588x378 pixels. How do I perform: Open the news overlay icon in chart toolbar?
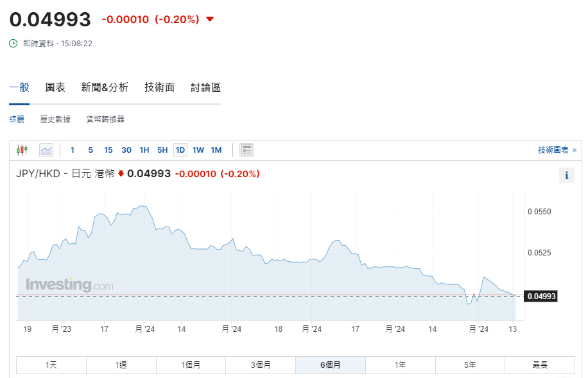pos(246,150)
